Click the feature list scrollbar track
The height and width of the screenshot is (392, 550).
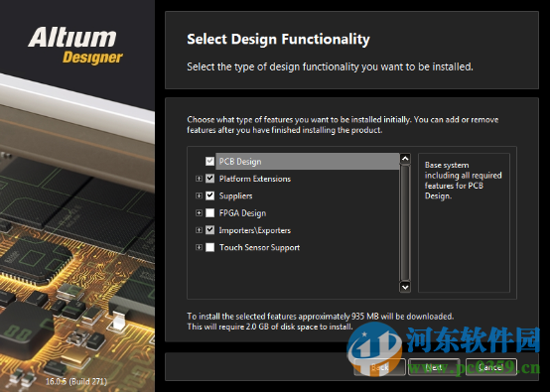coord(405,222)
